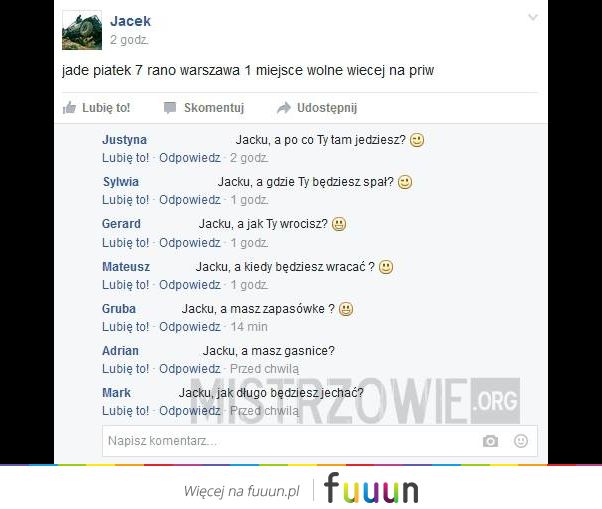
Task: Click the Więcej na fuuun.pl link
Action: tap(241, 491)
